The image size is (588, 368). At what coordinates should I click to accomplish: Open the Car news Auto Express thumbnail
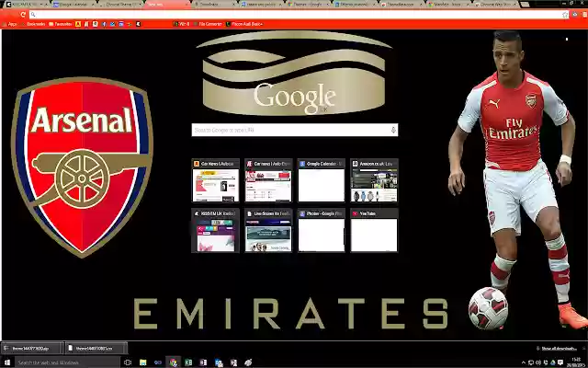pyautogui.click(x=268, y=180)
